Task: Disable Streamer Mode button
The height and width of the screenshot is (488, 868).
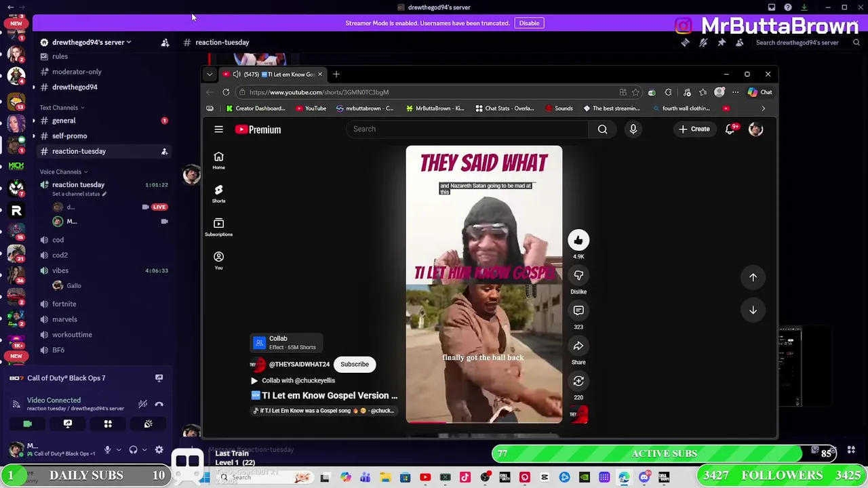Action: 529,23
